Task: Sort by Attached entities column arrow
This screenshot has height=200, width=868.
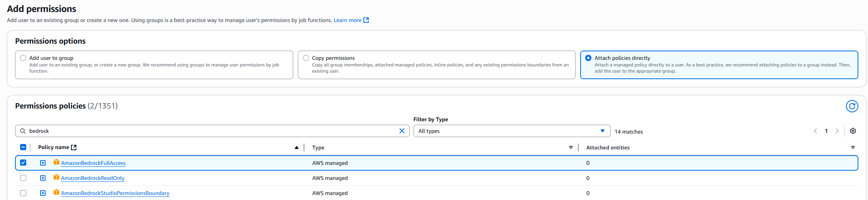Action: [853, 147]
